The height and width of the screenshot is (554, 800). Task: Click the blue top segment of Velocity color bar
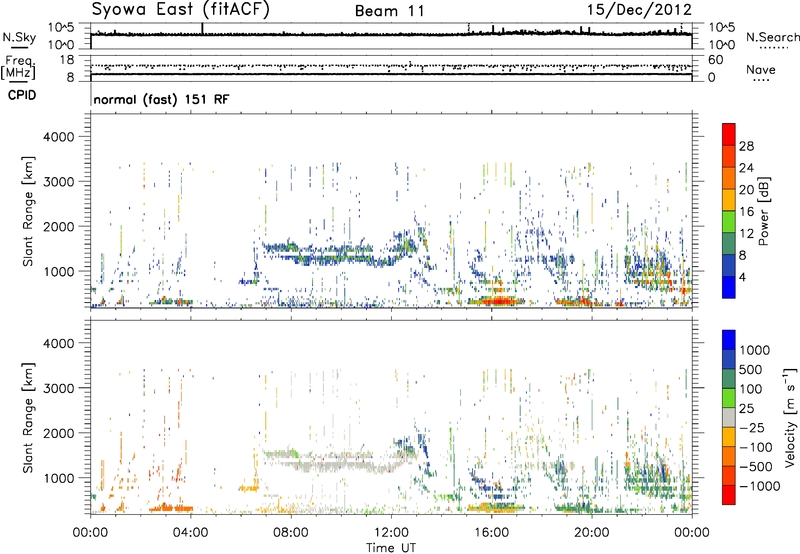tap(729, 340)
